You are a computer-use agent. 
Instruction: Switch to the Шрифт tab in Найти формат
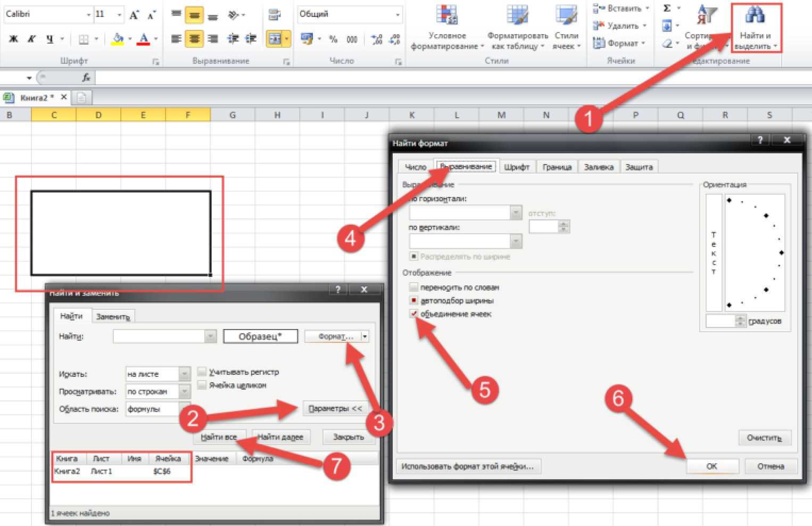click(x=516, y=167)
